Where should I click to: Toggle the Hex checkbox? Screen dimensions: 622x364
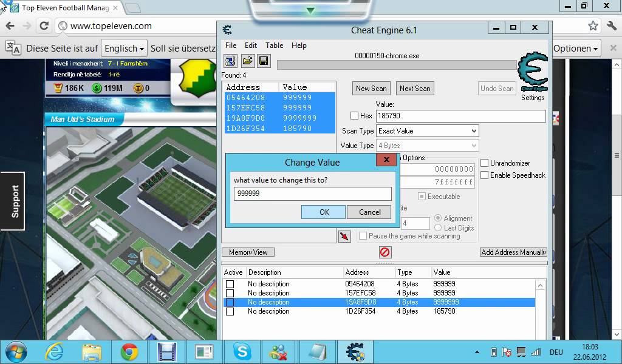tap(355, 116)
